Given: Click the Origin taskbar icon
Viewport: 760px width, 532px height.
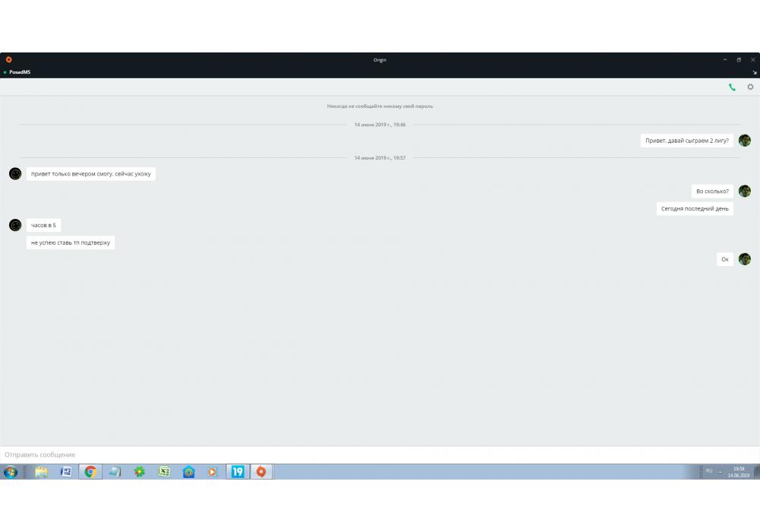Looking at the screenshot, I should (x=261, y=471).
